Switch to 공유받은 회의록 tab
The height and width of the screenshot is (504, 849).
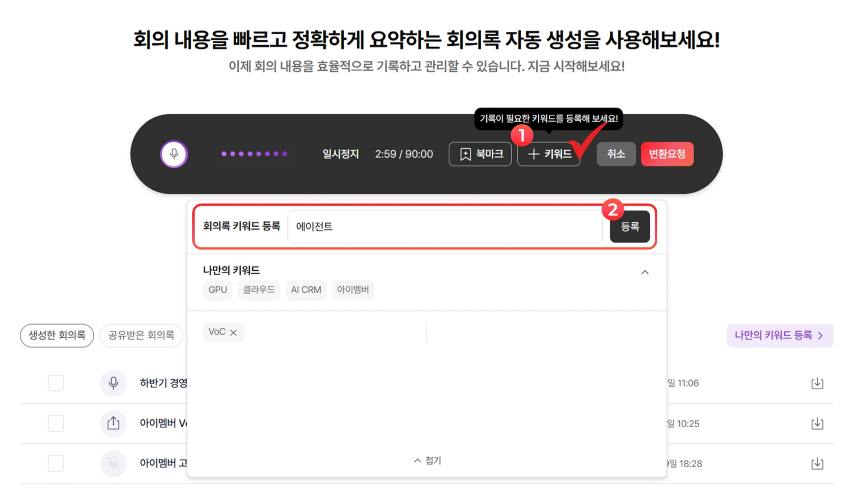click(x=141, y=335)
